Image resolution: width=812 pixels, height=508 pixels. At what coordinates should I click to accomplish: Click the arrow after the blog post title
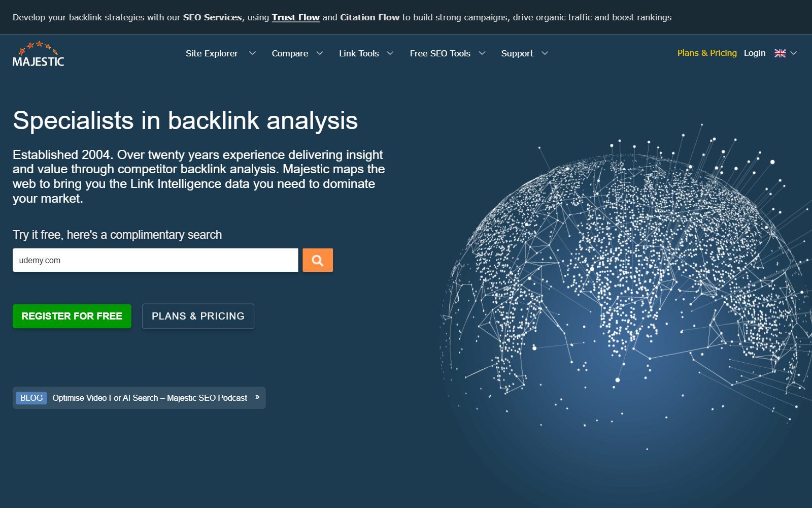click(x=257, y=397)
